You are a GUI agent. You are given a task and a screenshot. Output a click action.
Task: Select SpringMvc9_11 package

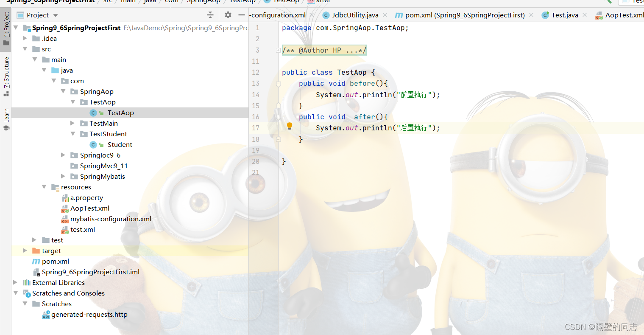103,166
